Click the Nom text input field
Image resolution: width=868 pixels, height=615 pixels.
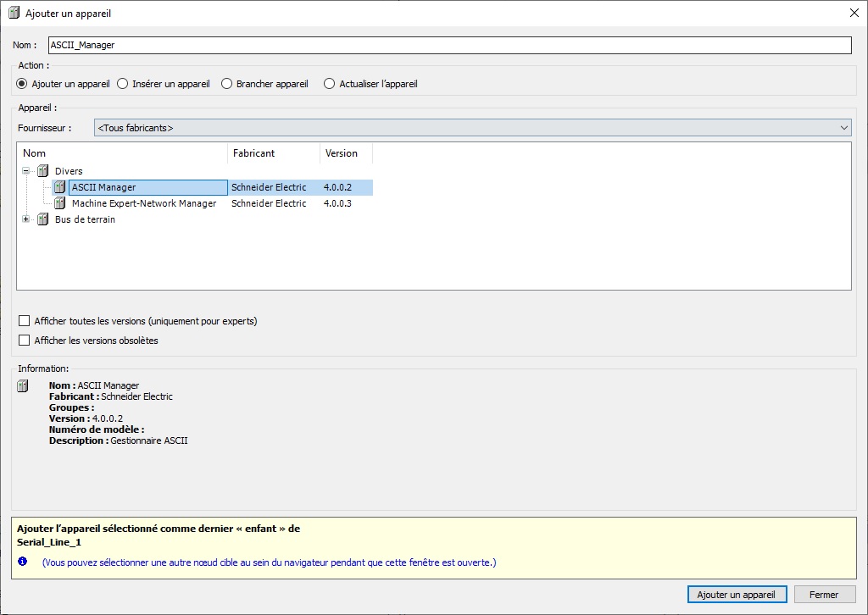(448, 45)
